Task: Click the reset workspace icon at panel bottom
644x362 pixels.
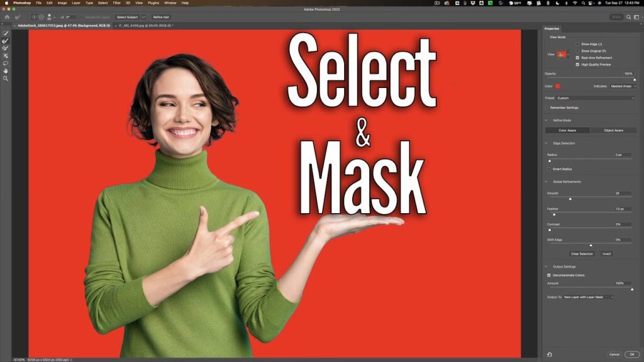Action: tap(550, 354)
